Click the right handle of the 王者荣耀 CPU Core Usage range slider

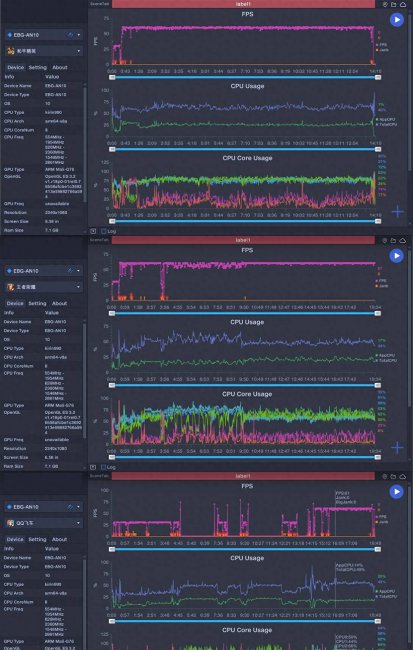(378, 457)
